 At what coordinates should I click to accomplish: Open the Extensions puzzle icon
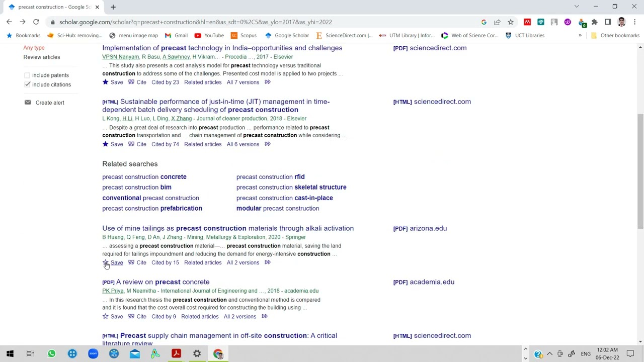pyautogui.click(x=594, y=22)
